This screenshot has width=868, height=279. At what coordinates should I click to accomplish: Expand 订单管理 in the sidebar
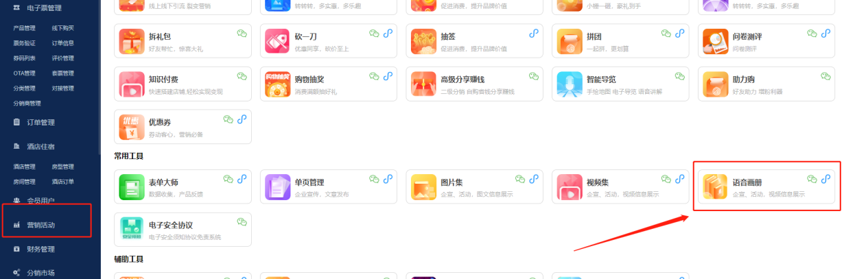(40, 123)
